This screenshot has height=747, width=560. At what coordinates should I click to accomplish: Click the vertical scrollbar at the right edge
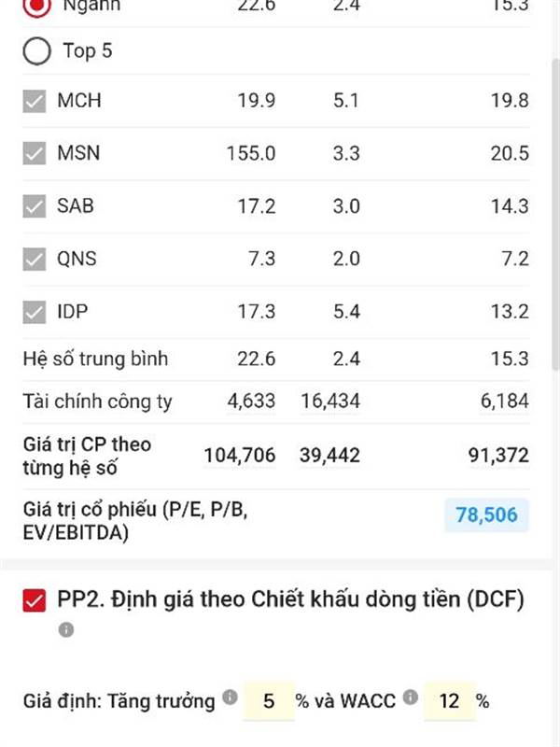[555, 215]
